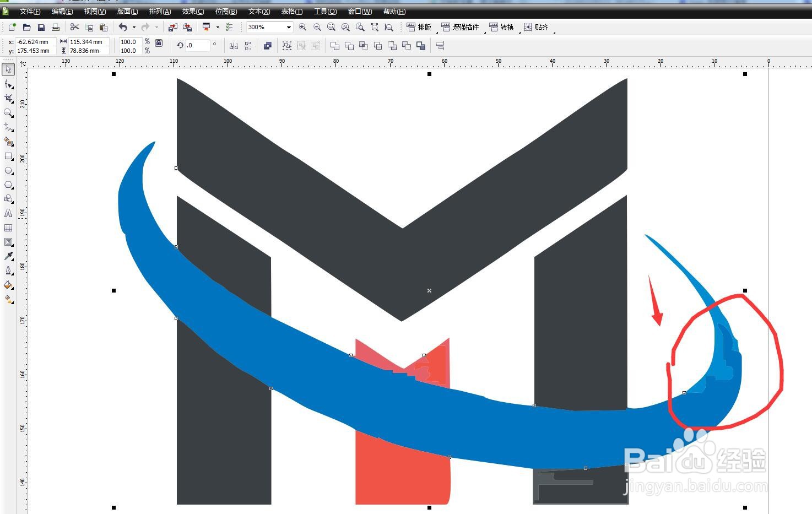The image size is (812, 514).
Task: Select the Shape tool
Action: tap(8, 84)
